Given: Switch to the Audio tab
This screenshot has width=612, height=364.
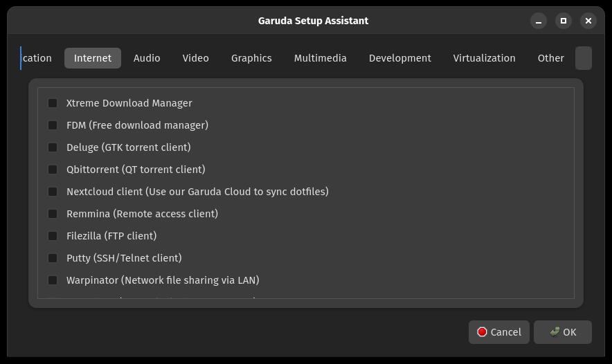Looking at the screenshot, I should pos(147,58).
